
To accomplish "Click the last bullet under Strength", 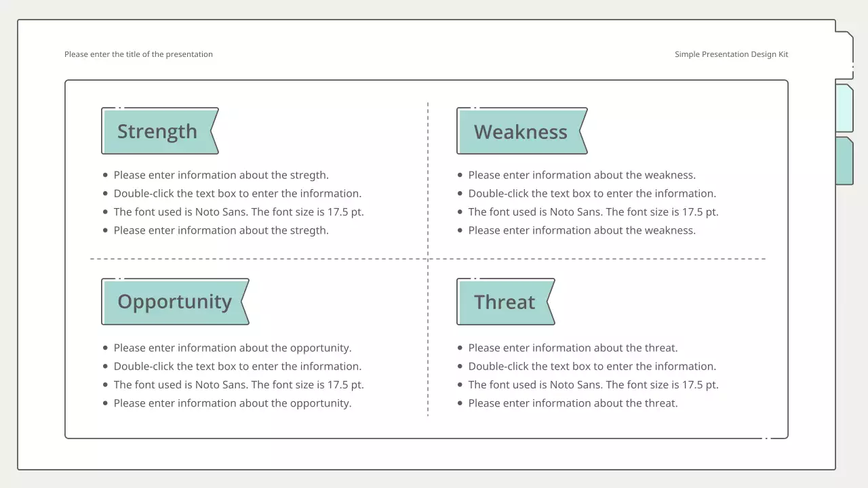I will (221, 230).
